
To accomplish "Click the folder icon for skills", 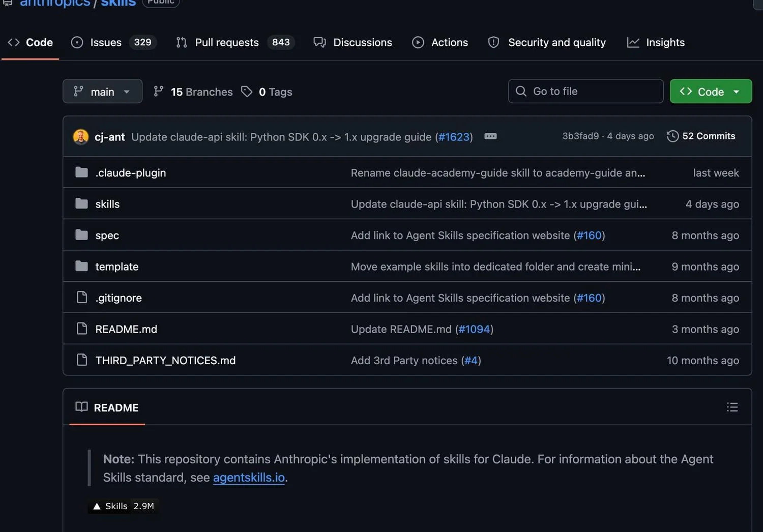I will (81, 203).
